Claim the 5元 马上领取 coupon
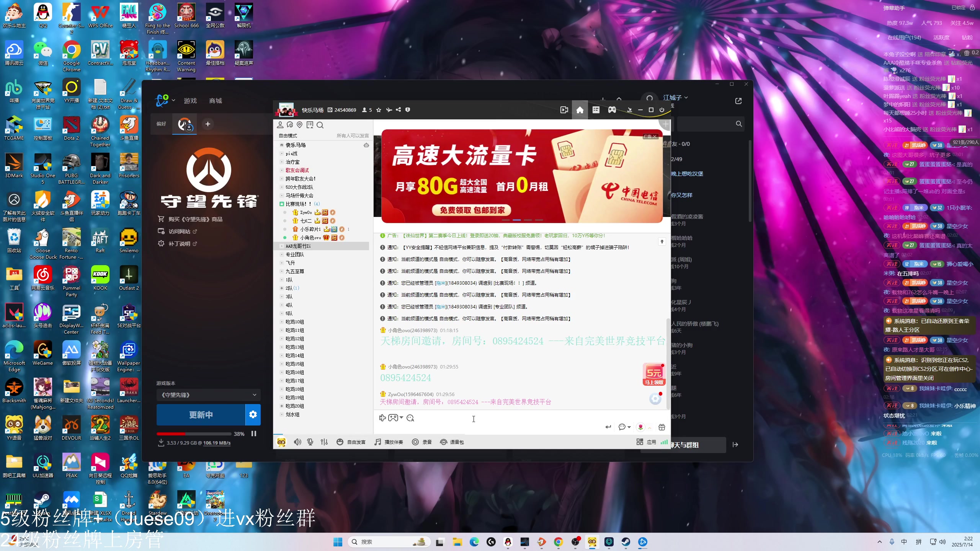The height and width of the screenshot is (551, 980). [654, 374]
